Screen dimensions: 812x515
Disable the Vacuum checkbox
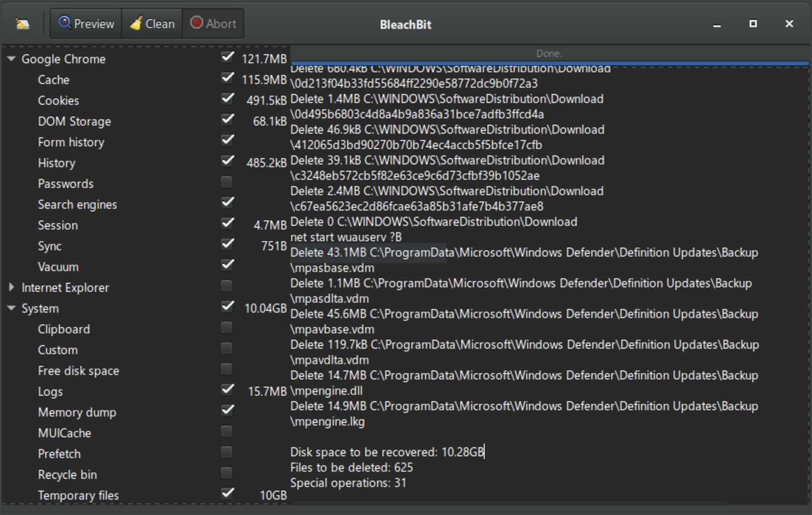click(227, 265)
